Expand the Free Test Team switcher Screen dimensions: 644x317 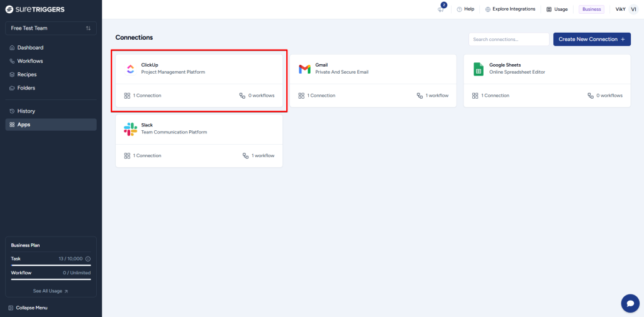click(x=51, y=28)
